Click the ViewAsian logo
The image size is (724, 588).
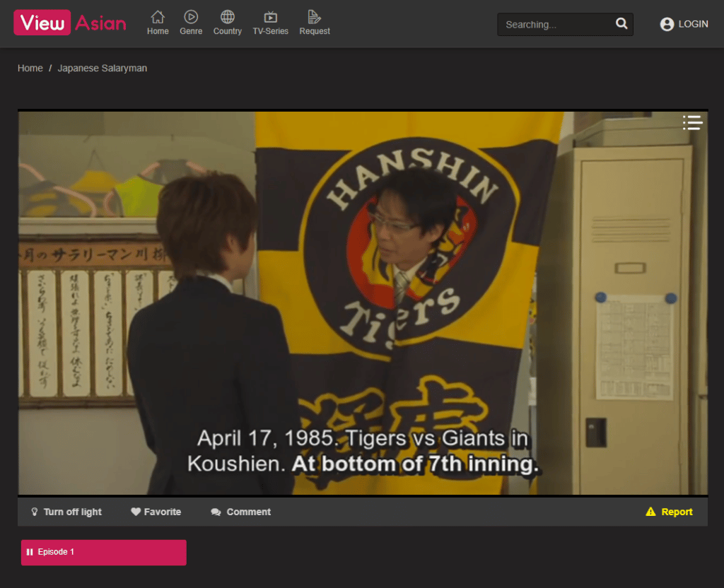(70, 23)
